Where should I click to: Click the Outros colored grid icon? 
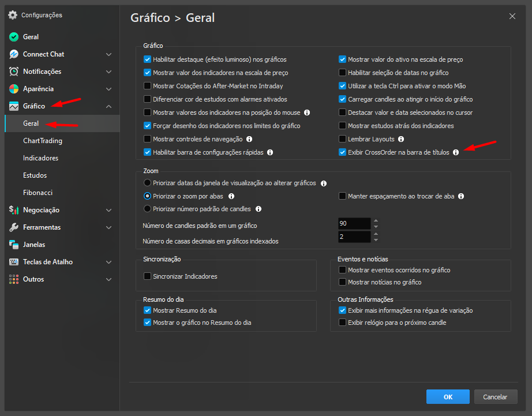(14, 279)
